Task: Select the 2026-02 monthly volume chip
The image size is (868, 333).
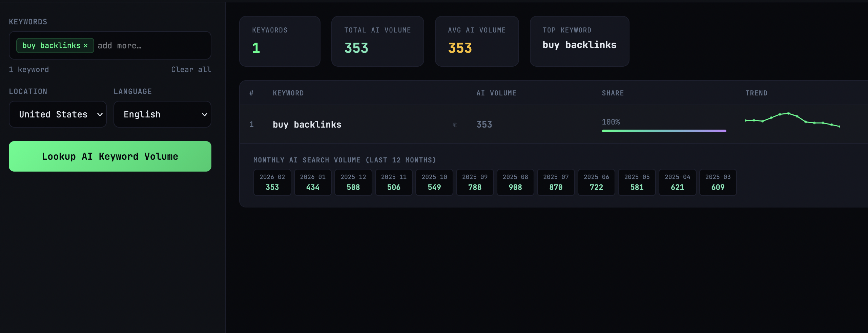Action: pos(272,182)
